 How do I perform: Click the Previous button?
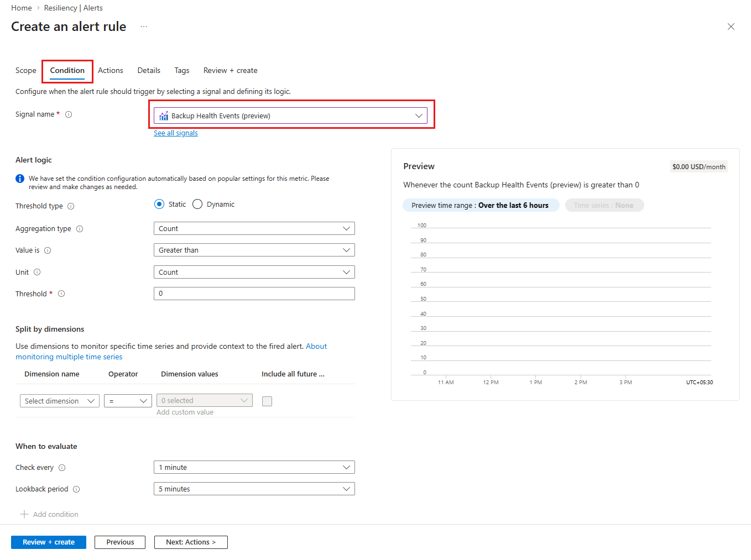click(120, 542)
